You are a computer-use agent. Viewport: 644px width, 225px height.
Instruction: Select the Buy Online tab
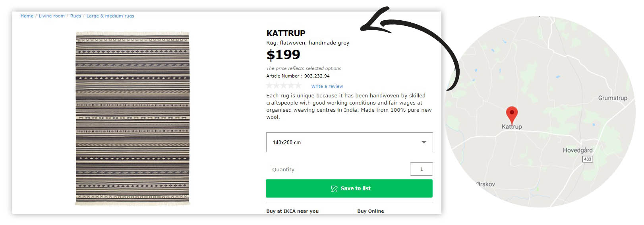pyautogui.click(x=370, y=211)
